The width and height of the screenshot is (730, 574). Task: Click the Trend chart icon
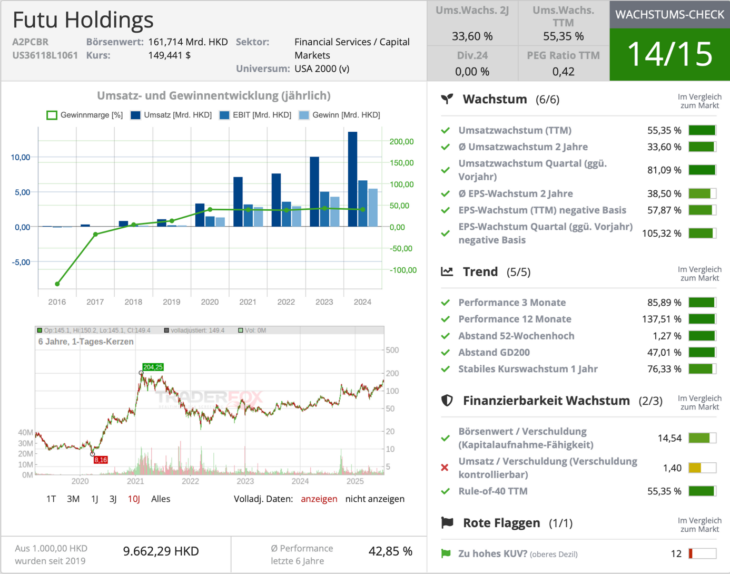[447, 271]
